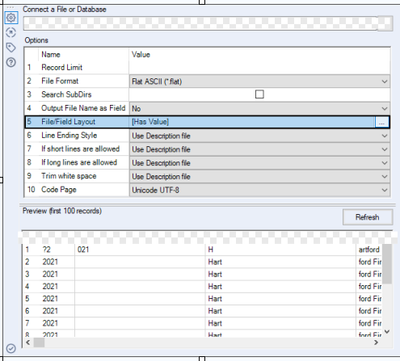
Task: Click preview row 2 cell '2021'
Action: [x=58, y=262]
